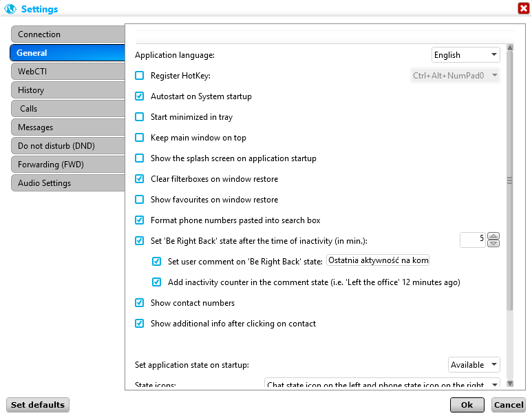Open the Application language dropdown
Viewport: 532px width, 418px height.
pyautogui.click(x=465, y=55)
